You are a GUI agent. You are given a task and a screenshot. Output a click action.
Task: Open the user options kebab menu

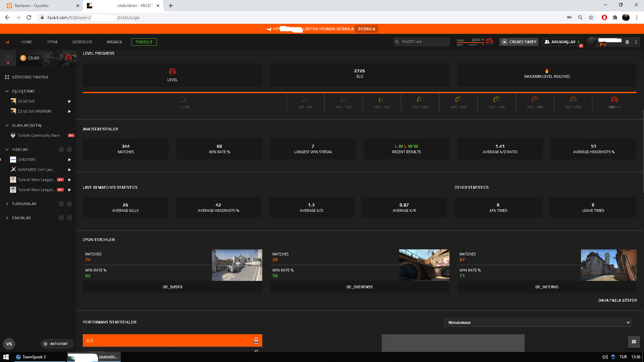coord(636,42)
